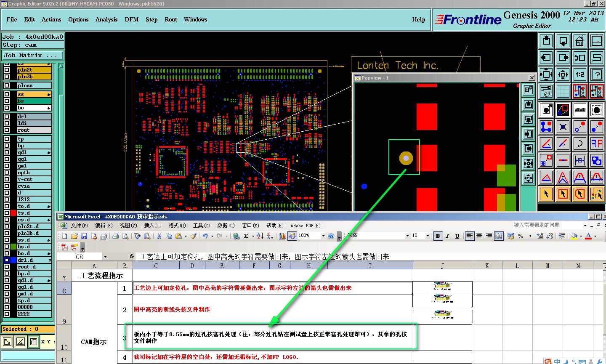Click the pan up icon in Genesis
The image size is (606, 364).
point(546,41)
